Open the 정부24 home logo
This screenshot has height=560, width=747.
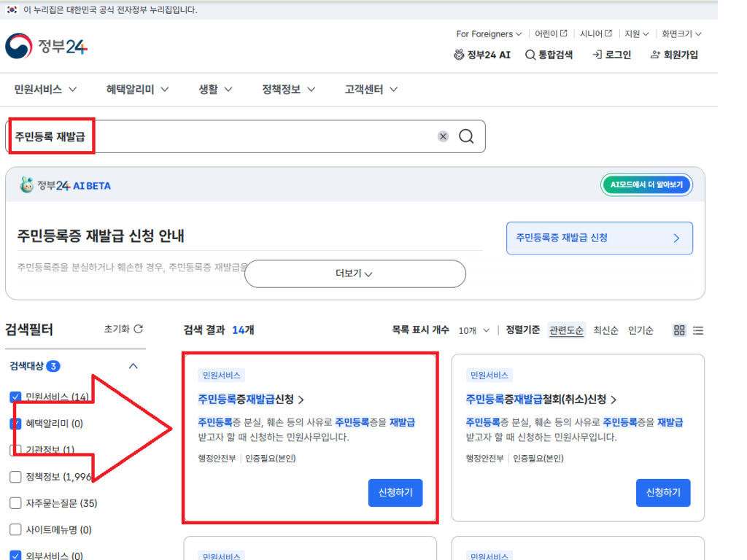point(46,46)
